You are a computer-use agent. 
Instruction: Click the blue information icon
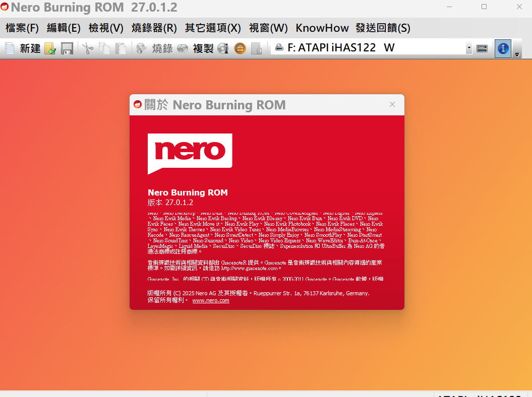coord(503,48)
